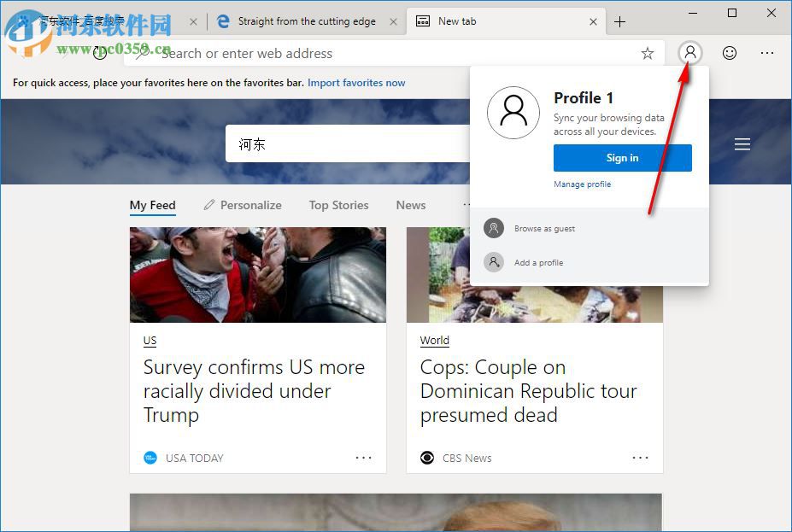Click the favorites star in the address bar
The image size is (792, 532).
[x=647, y=53]
